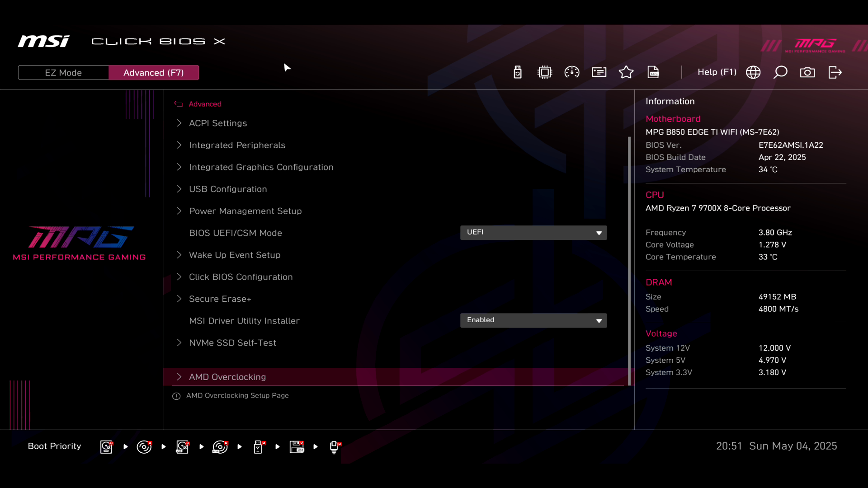The height and width of the screenshot is (488, 868).
Task: Click the star Favorites icon
Action: (626, 72)
